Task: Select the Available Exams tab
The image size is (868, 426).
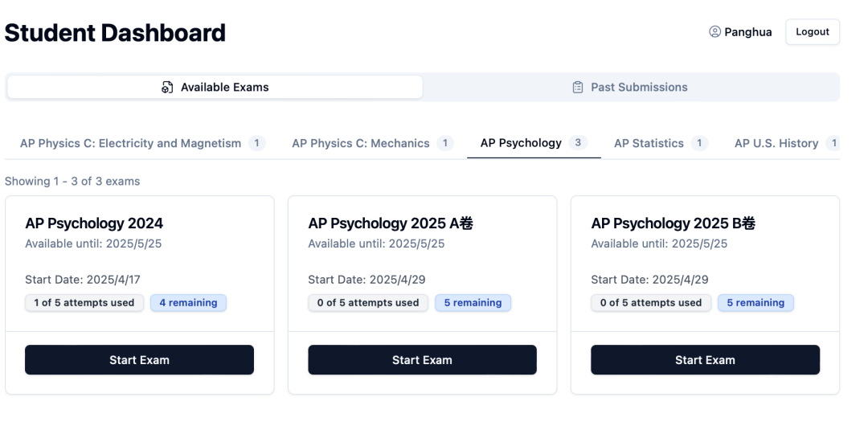Action: (215, 88)
